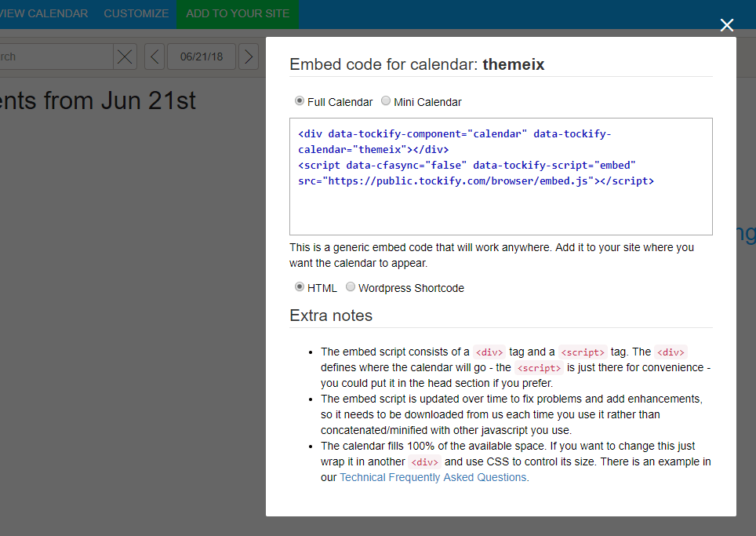Click the Extra notes heading
Image resolution: width=756 pixels, height=536 pixels.
coord(331,315)
